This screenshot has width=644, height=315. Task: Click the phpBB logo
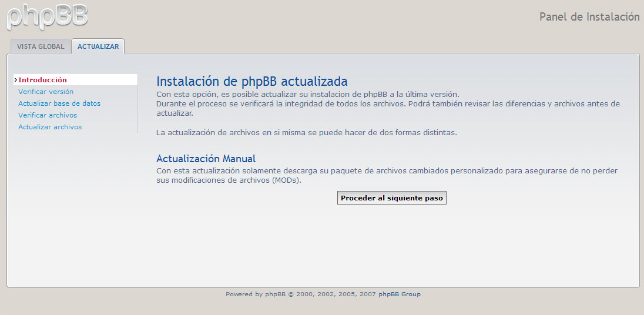(x=47, y=16)
